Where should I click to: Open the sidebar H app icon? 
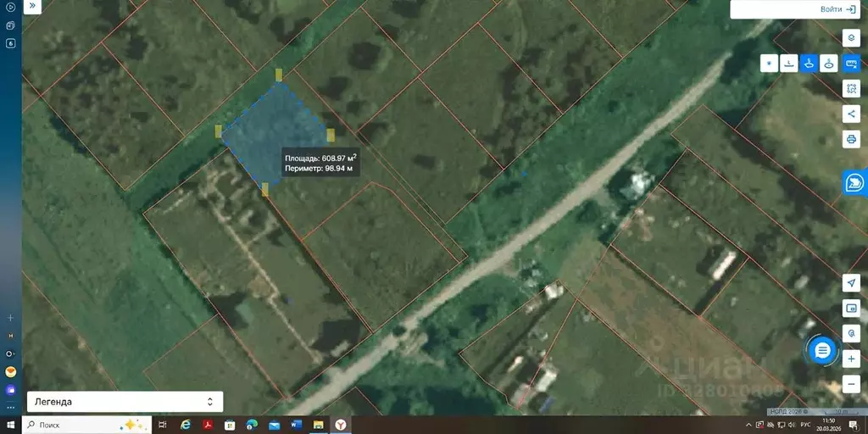pyautogui.click(x=10, y=336)
